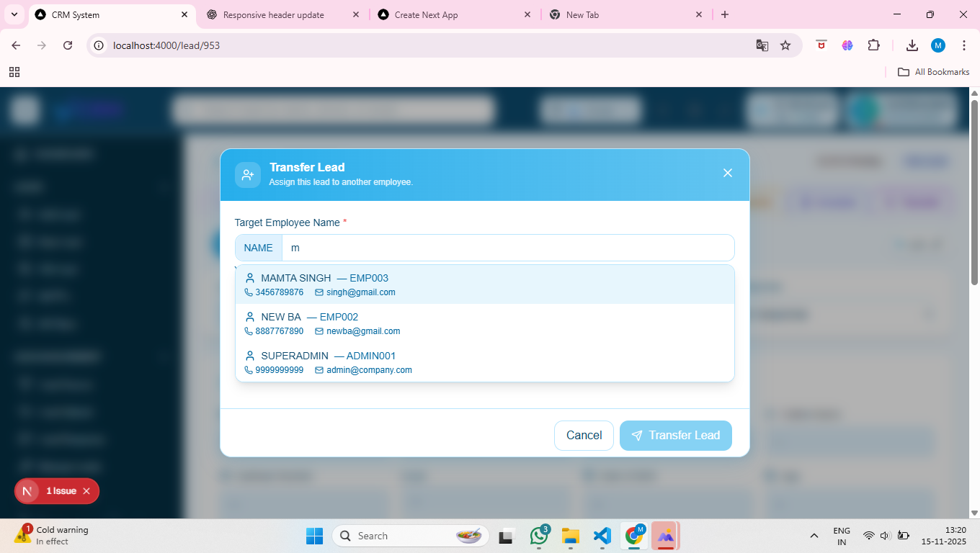Image resolution: width=980 pixels, height=553 pixels.
Task: Choose NEW BA employee suggestion
Action: pyautogui.click(x=484, y=323)
